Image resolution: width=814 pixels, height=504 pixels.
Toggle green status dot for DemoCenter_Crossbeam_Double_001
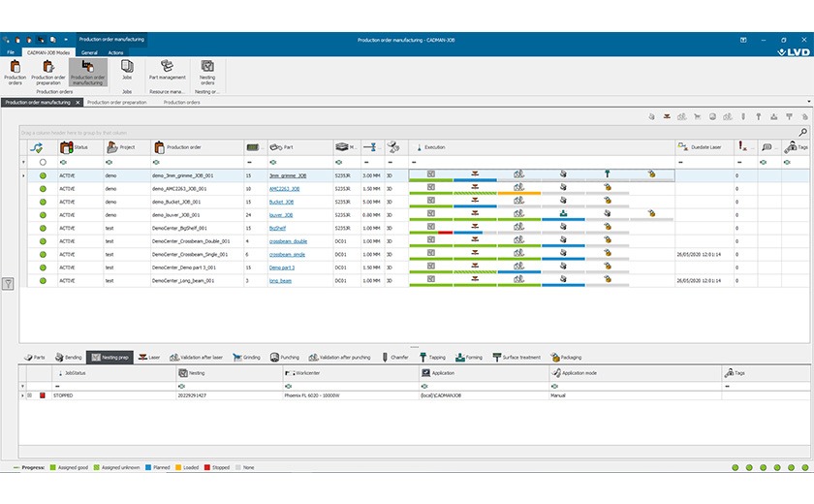(x=43, y=241)
